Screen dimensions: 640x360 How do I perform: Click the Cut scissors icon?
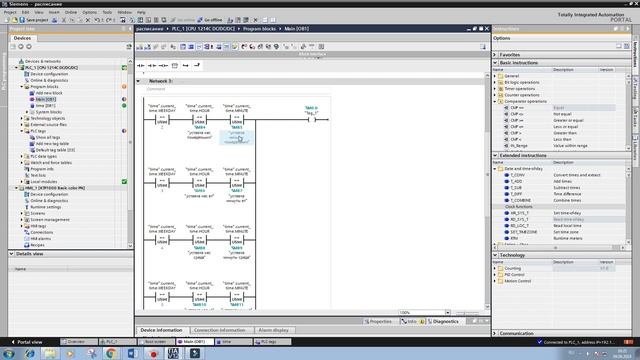pos(63,20)
